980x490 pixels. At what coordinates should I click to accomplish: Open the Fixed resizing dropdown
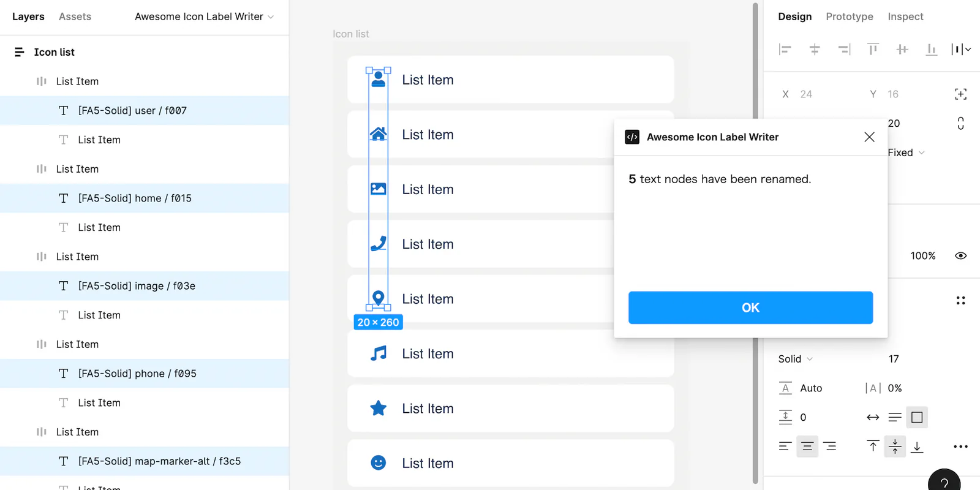906,153
